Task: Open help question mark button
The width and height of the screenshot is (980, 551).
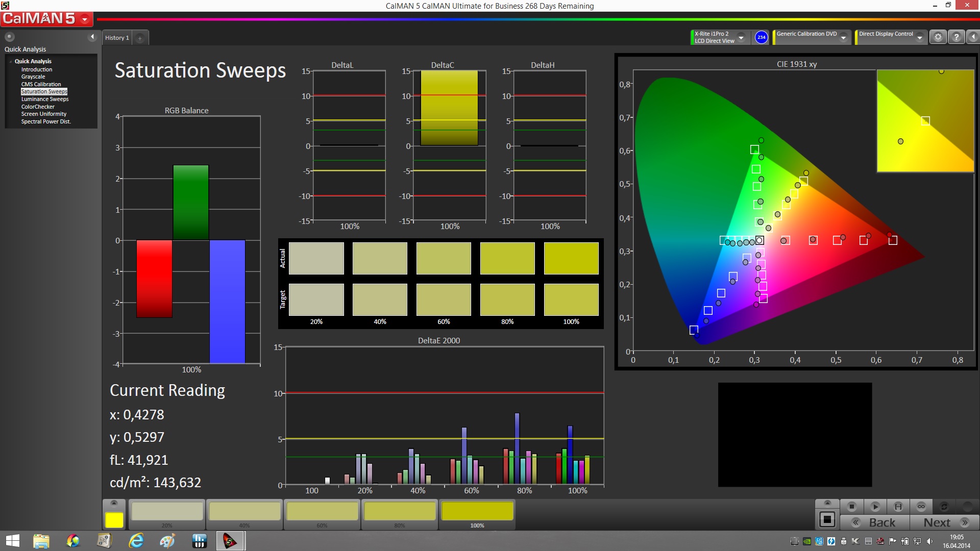Action: click(957, 37)
